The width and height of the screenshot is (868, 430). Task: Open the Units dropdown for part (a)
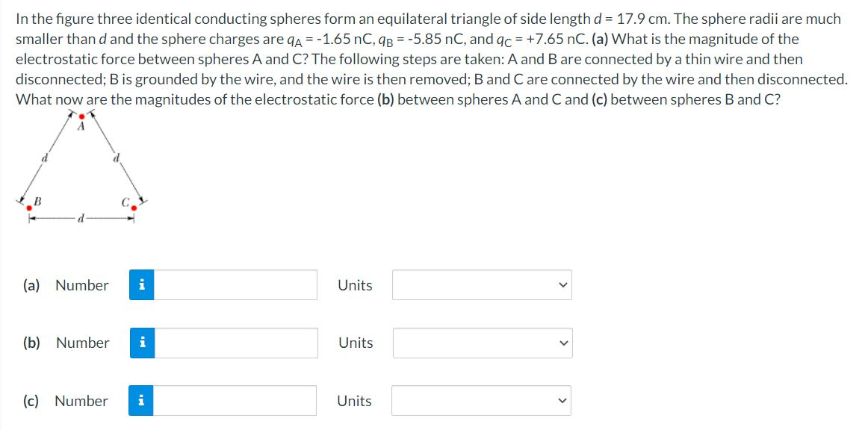tap(480, 284)
